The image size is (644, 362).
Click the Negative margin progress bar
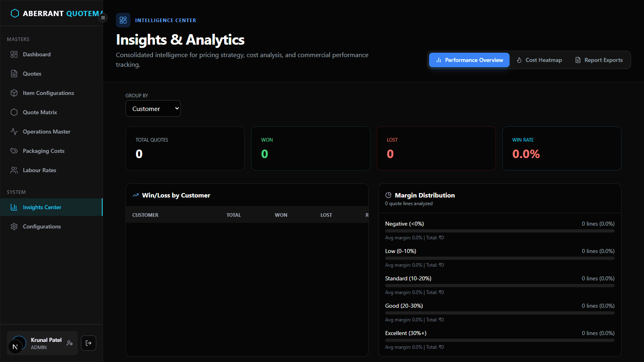pos(500,231)
